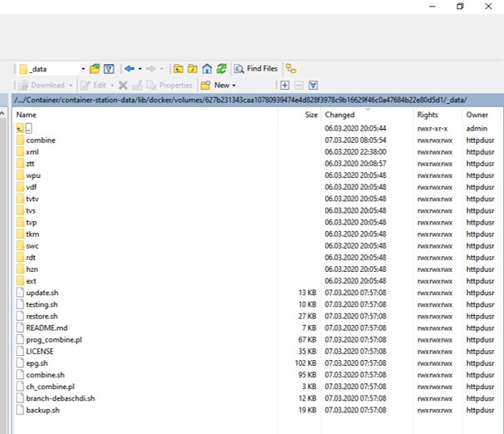Click the Delete X icon
Image resolution: width=504 pixels, height=434 pixels.
pyautogui.click(x=123, y=85)
